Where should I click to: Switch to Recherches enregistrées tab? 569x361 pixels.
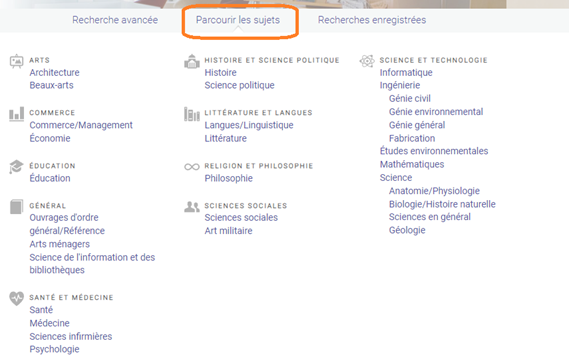click(372, 20)
